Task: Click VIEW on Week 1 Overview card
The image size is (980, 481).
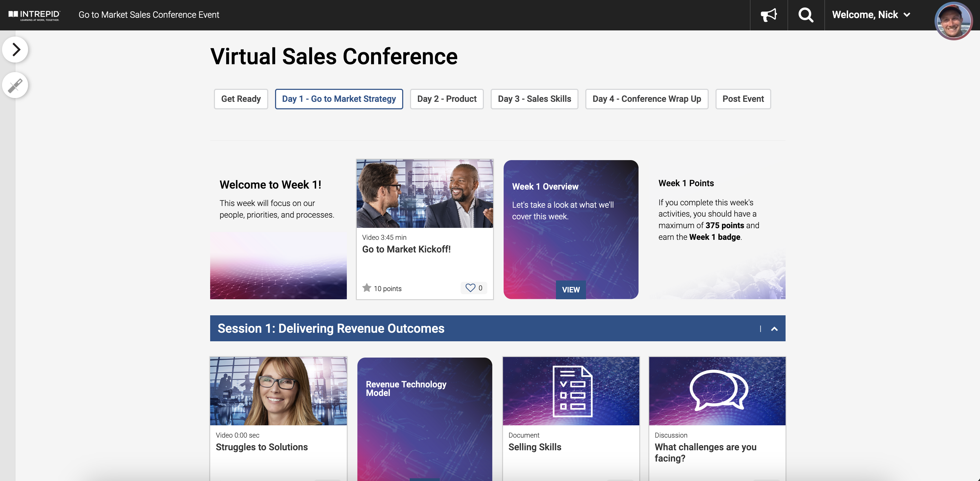Action: tap(571, 290)
